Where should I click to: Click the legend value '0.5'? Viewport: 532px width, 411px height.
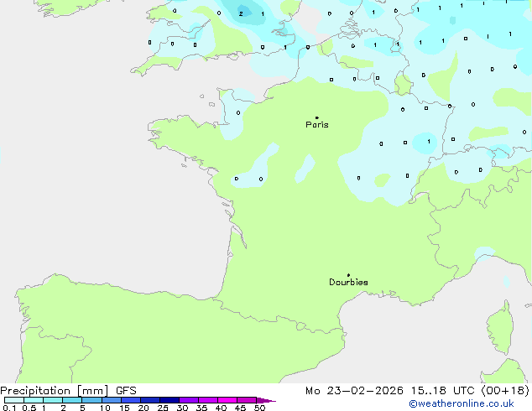coord(29,408)
